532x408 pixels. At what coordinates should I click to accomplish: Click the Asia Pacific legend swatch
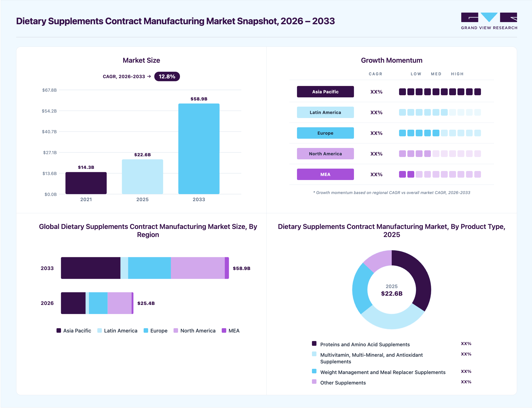click(59, 331)
